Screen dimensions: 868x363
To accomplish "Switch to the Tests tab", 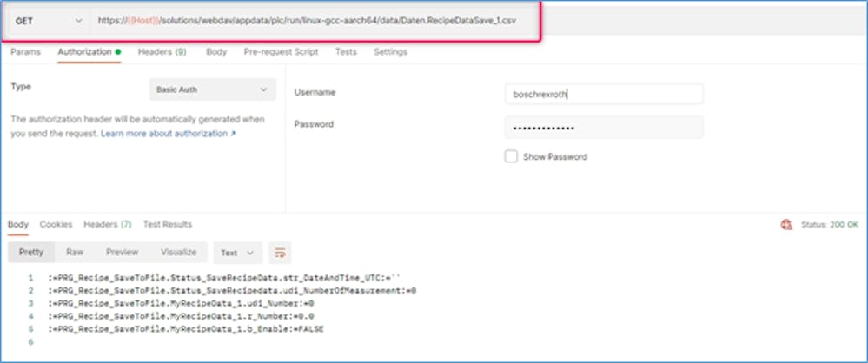I will pos(346,52).
